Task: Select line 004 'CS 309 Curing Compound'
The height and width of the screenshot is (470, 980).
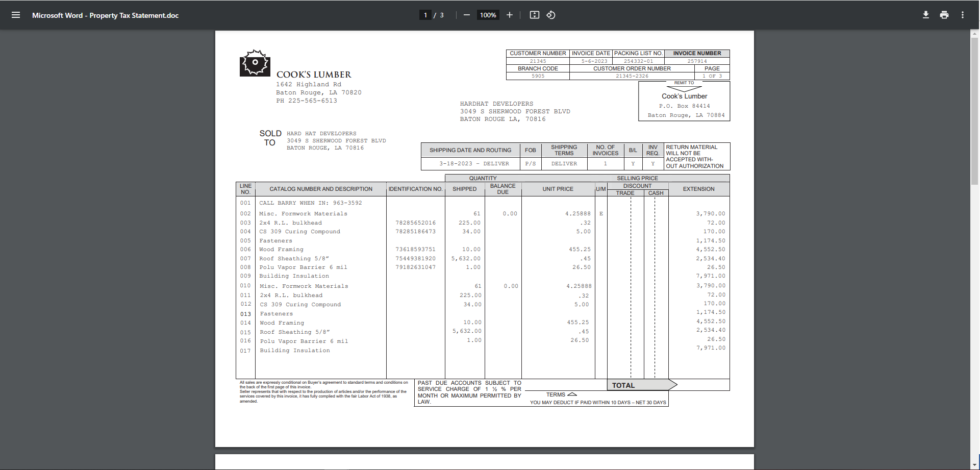Action: click(x=299, y=232)
